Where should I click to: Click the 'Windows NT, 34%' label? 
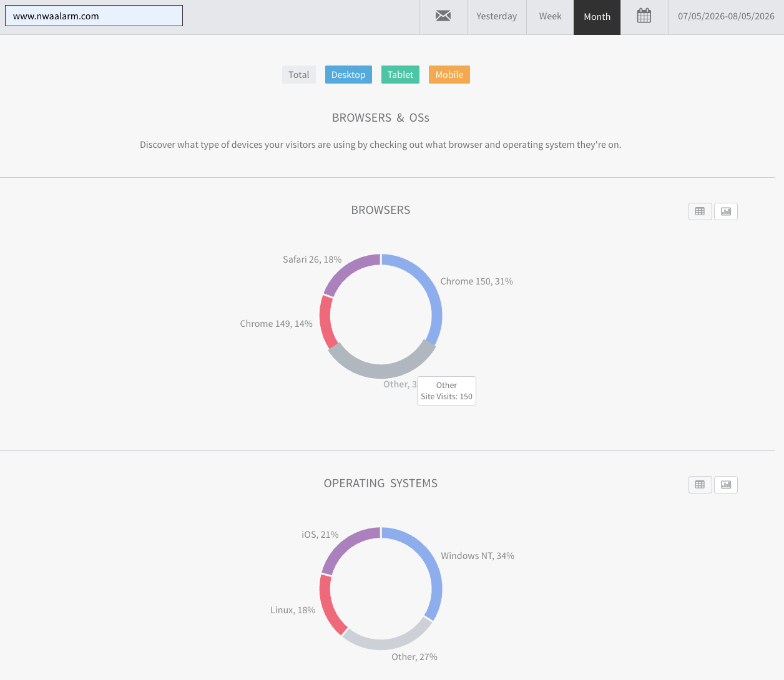pos(478,556)
